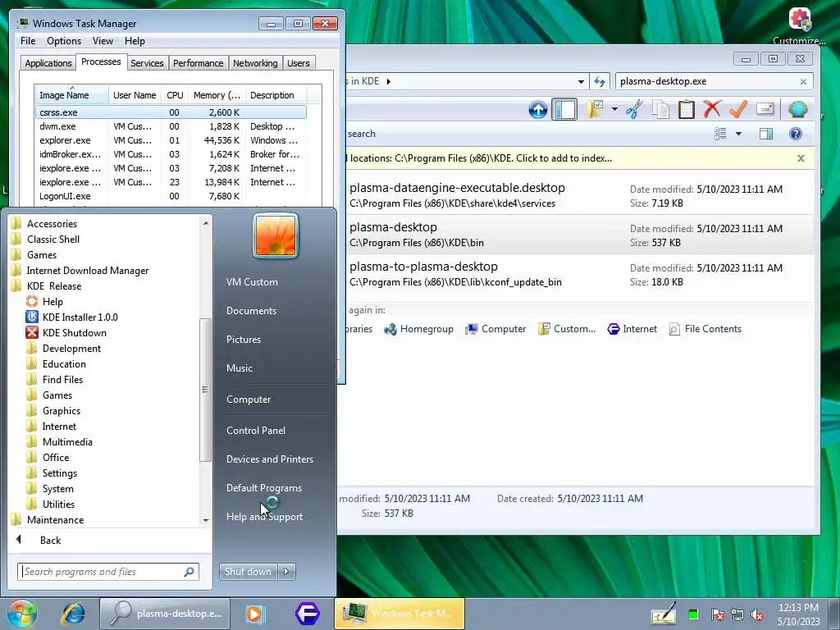Sort processes by CPU column

pyautogui.click(x=175, y=95)
